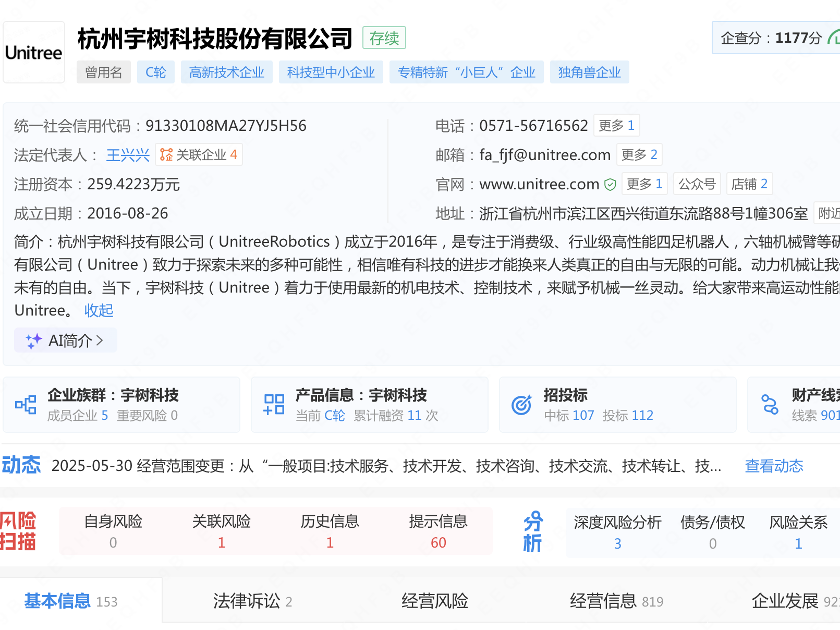Collapse the introduction with 收起
The height and width of the screenshot is (630, 840).
coord(99,310)
